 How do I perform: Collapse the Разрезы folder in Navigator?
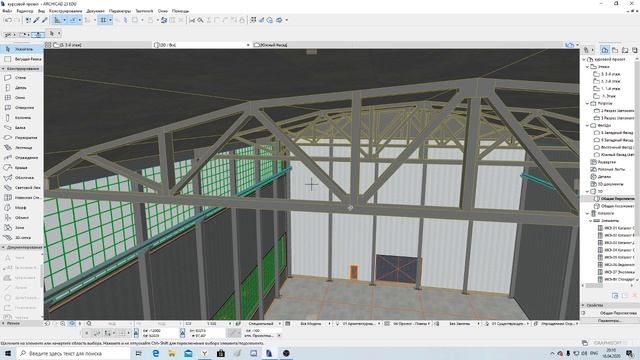(588, 103)
